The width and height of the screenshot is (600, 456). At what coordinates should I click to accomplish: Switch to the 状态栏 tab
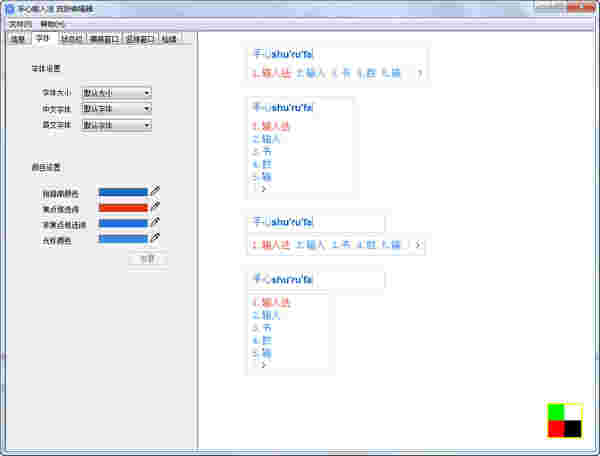(71, 40)
